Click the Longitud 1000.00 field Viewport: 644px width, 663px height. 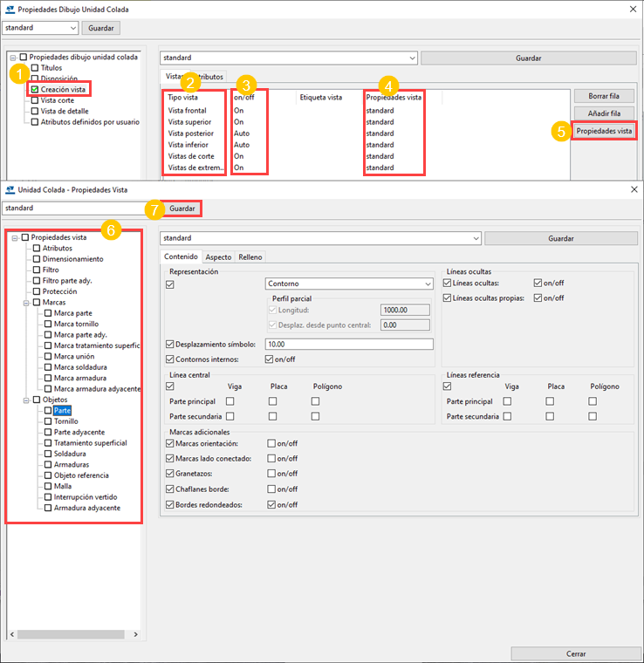[405, 310]
